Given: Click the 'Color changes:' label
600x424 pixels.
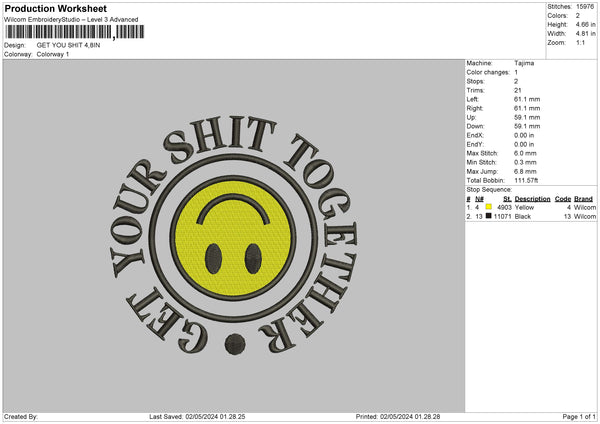Looking at the screenshot, I should click(488, 72).
